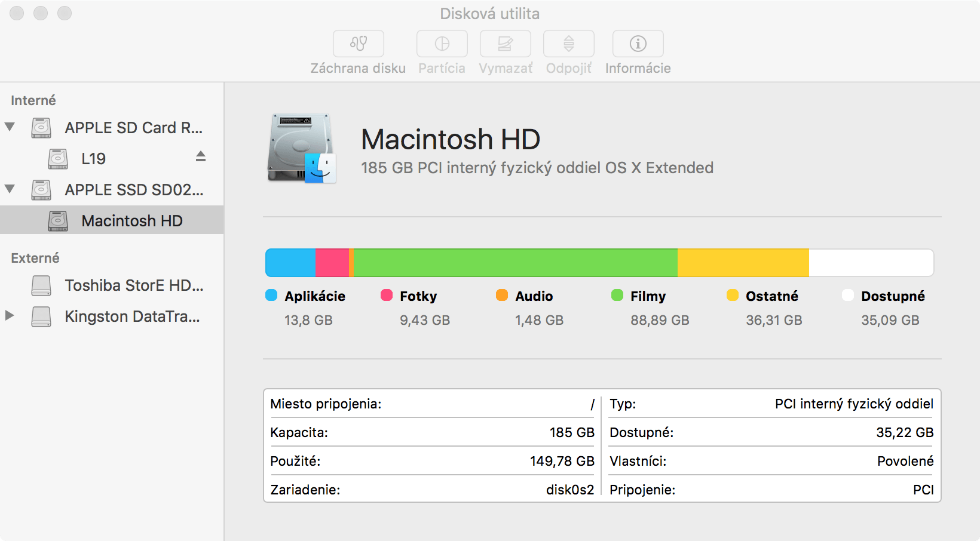Open the Informácie info button
Image resolution: width=980 pixels, height=541 pixels.
638,44
